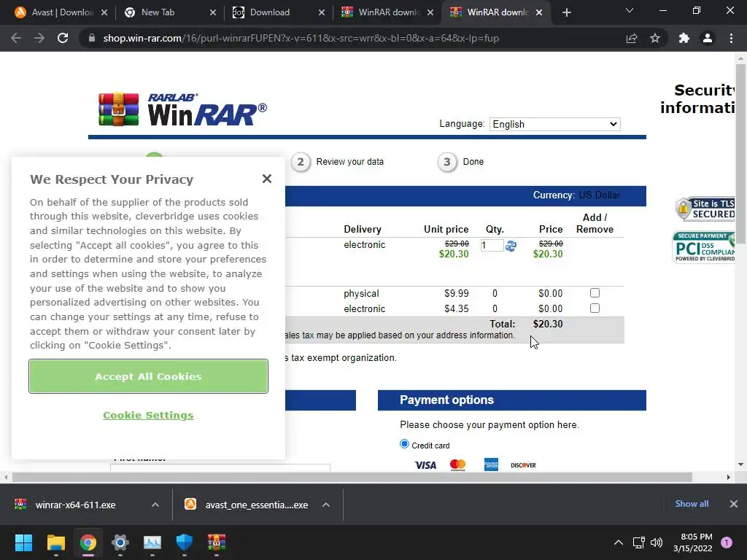Screen dimensions: 747x560
Task: Open the Cookie Settings link
Action: point(148,415)
